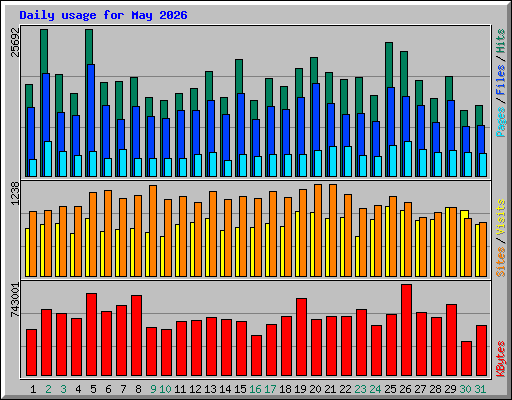Click the tallest red KBytes bar for day 26
This screenshot has width=512, height=400.
pos(406,330)
